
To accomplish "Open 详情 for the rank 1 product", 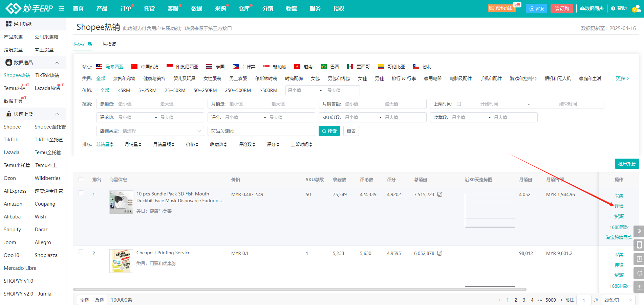I will click(619, 206).
